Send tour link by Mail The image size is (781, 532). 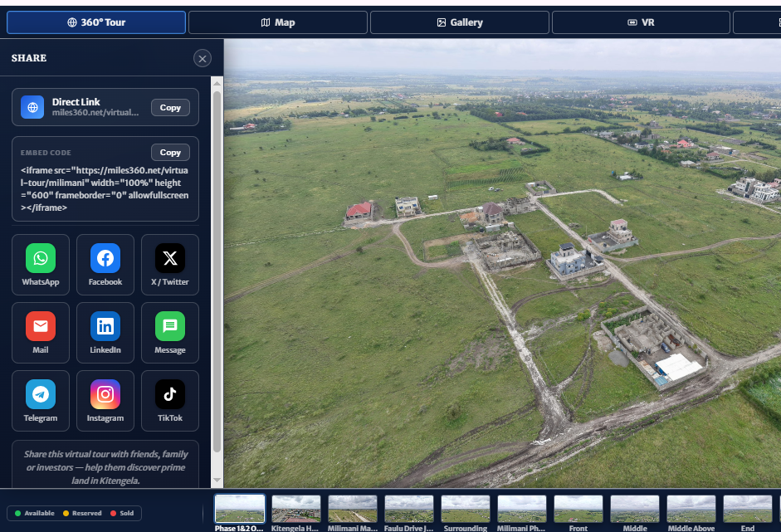point(41,333)
